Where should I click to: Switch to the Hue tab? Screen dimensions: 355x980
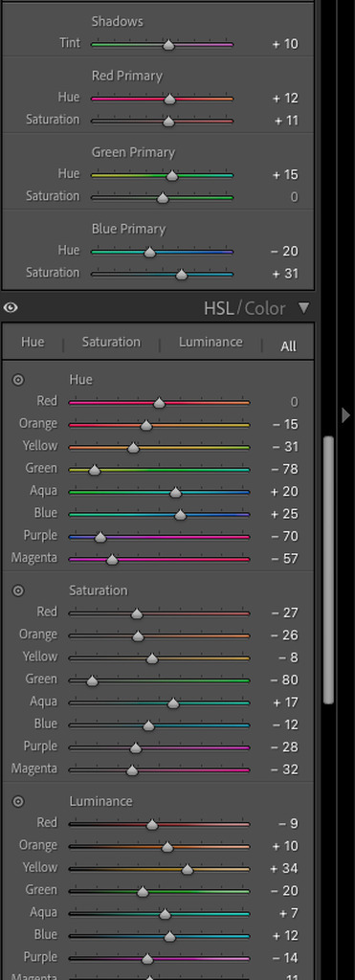[x=33, y=342]
